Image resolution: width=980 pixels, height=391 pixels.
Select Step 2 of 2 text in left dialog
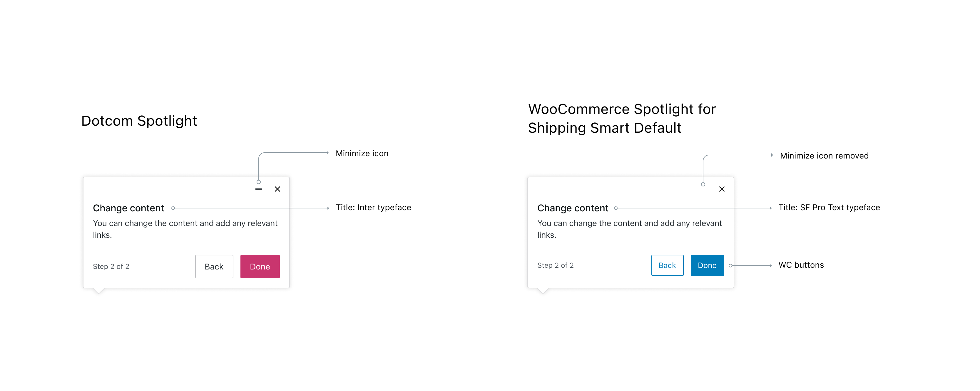(111, 266)
